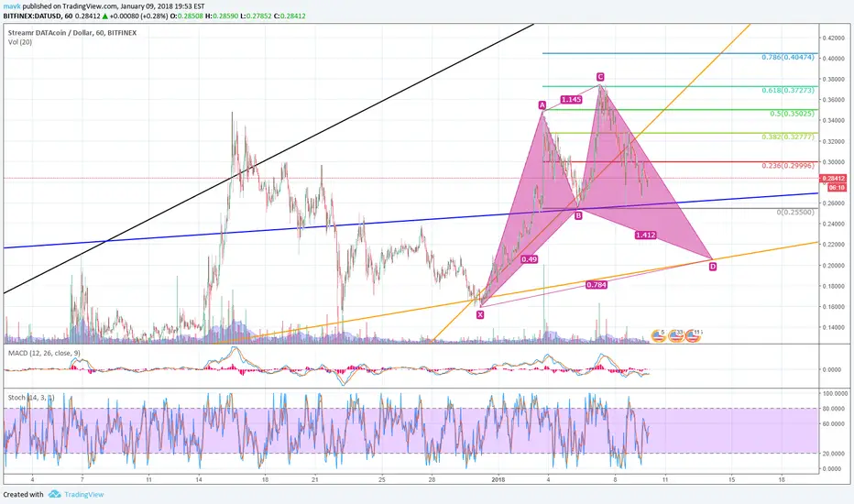
Task: Click the L:0.27852 low value in header
Action: 256,16
